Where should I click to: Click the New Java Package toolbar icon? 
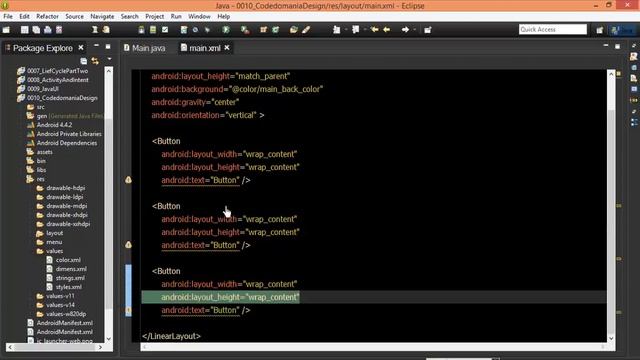coord(263,30)
